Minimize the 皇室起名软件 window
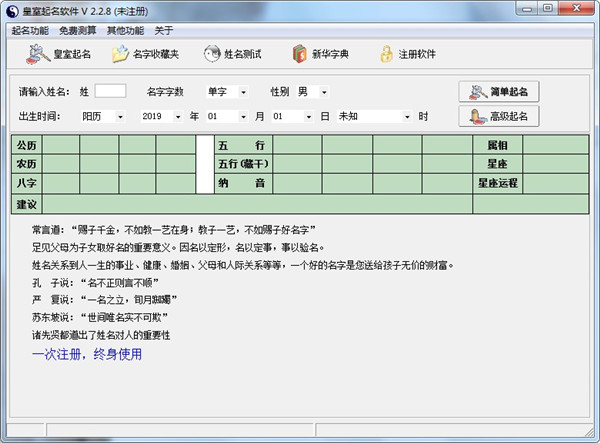The width and height of the screenshot is (600, 443). (527, 8)
